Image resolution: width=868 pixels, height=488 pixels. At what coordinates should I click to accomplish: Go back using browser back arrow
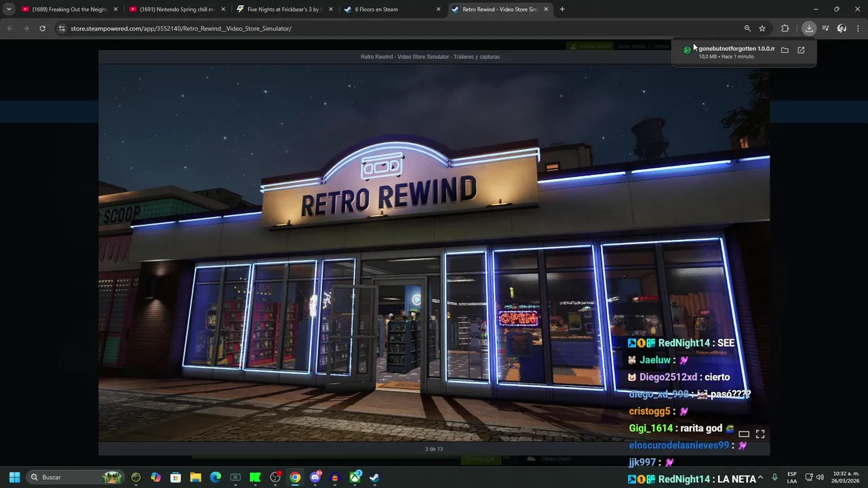(x=9, y=28)
